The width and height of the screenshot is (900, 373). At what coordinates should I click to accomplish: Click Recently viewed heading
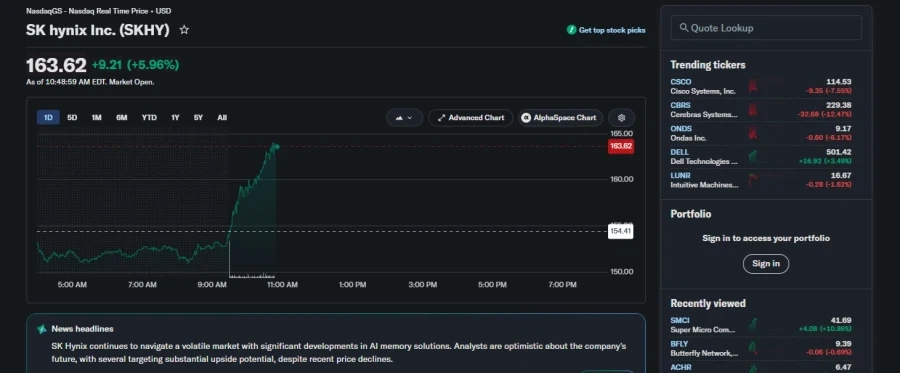tap(708, 304)
